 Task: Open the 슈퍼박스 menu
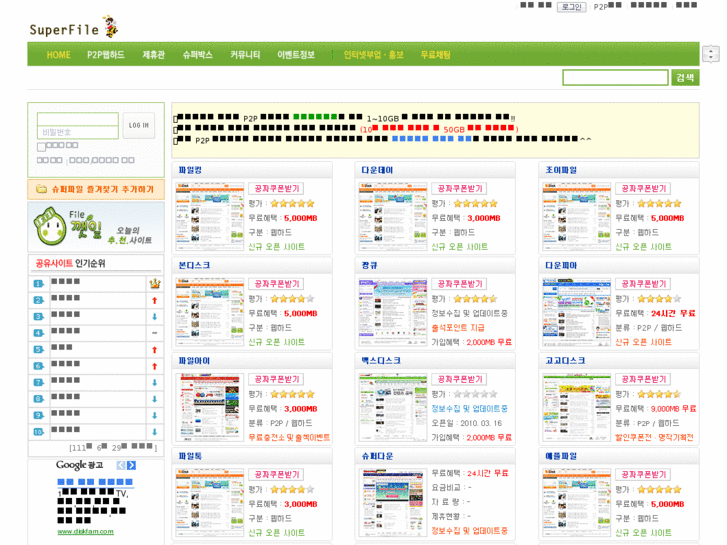pyautogui.click(x=198, y=55)
